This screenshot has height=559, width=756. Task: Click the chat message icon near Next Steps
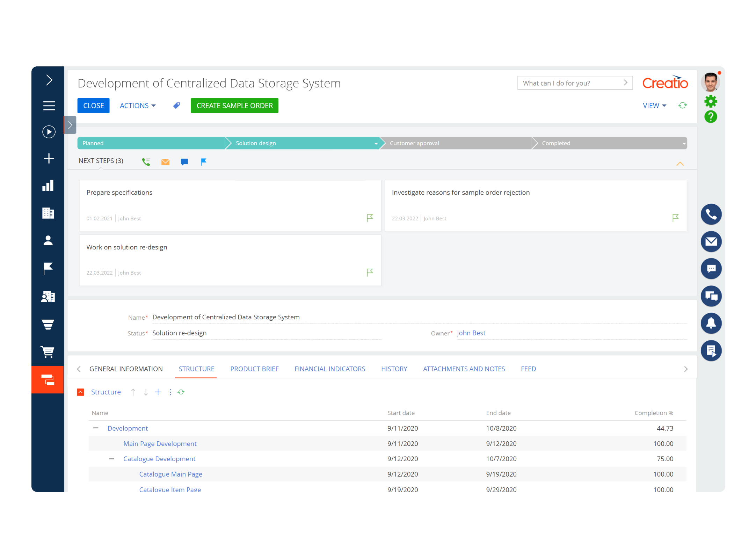pyautogui.click(x=184, y=161)
